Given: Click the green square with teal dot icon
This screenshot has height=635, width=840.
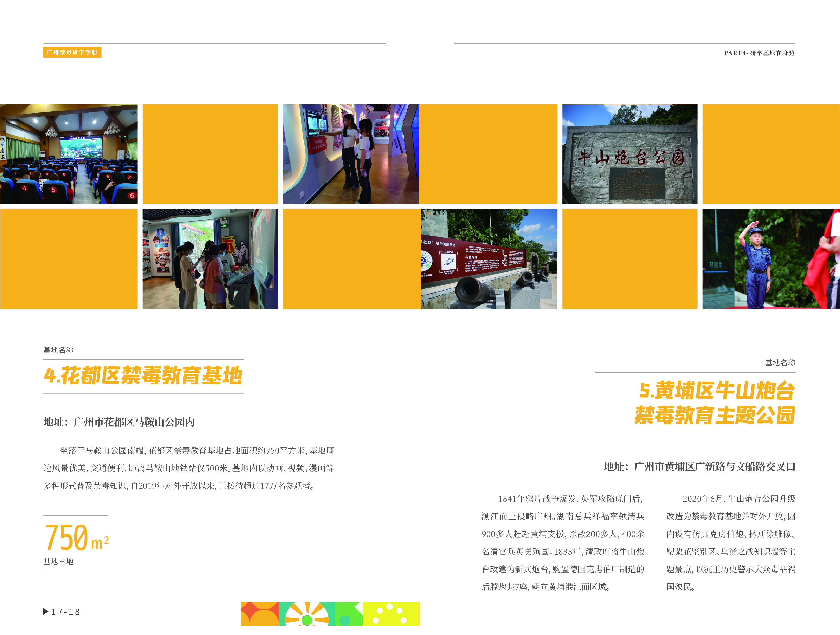Looking at the screenshot, I should tap(349, 612).
